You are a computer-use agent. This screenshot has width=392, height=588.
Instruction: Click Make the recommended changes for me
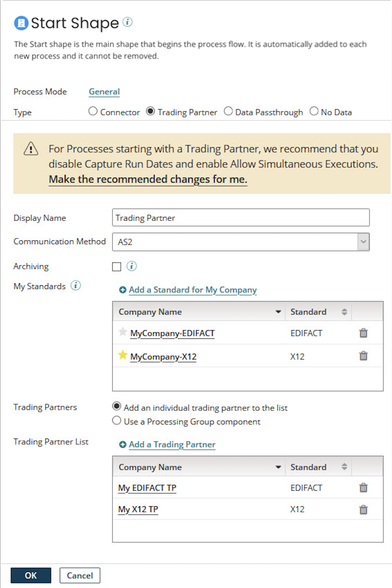point(148,179)
